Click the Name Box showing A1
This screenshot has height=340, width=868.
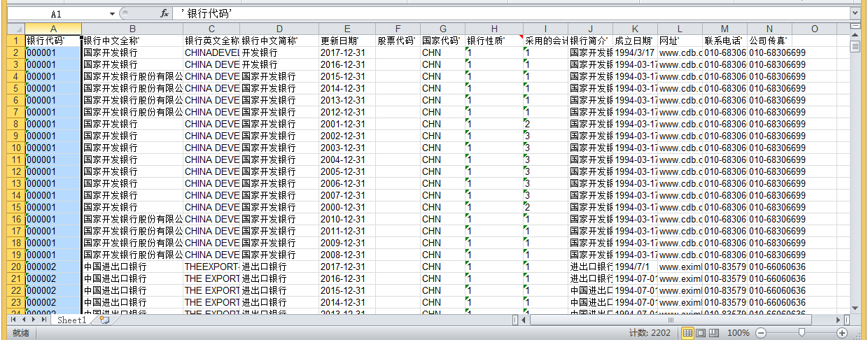click(x=56, y=14)
